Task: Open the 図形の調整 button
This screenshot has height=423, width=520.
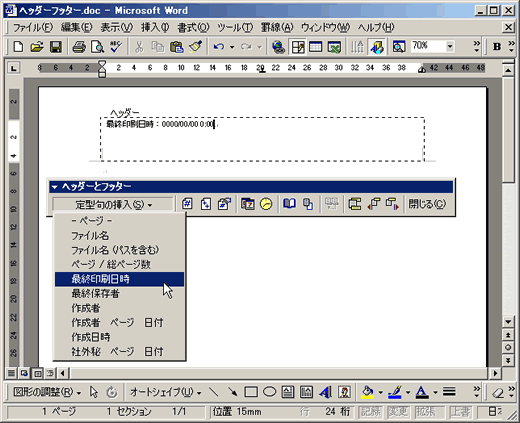Action: [46, 392]
